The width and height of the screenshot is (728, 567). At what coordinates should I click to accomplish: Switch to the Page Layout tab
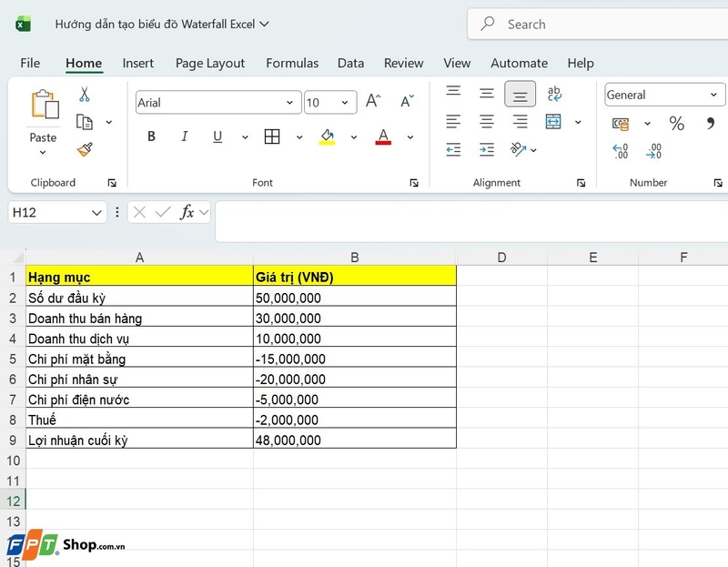pos(210,63)
